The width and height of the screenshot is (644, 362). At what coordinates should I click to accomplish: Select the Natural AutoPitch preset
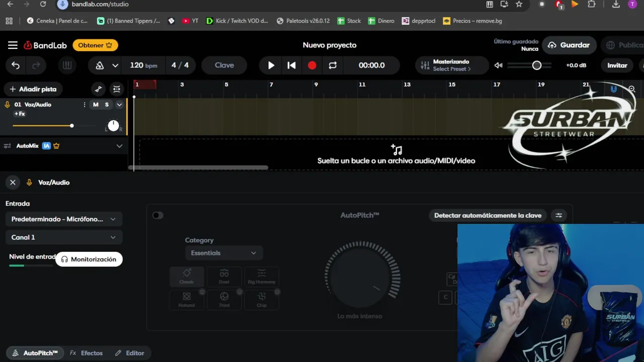(x=187, y=299)
